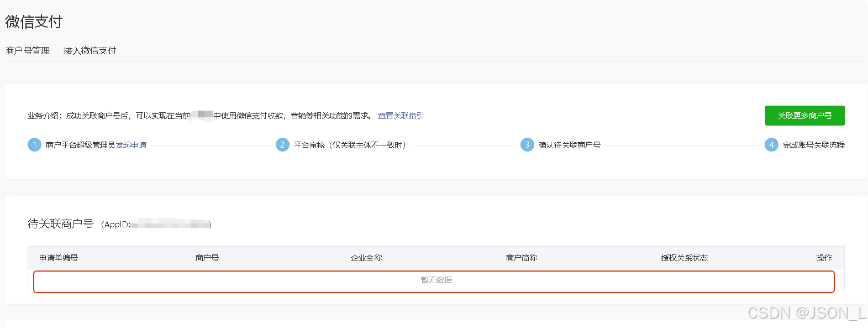Click 完成账号关联流程 step text
Image resolution: width=868 pixels, height=328 pixels.
814,145
